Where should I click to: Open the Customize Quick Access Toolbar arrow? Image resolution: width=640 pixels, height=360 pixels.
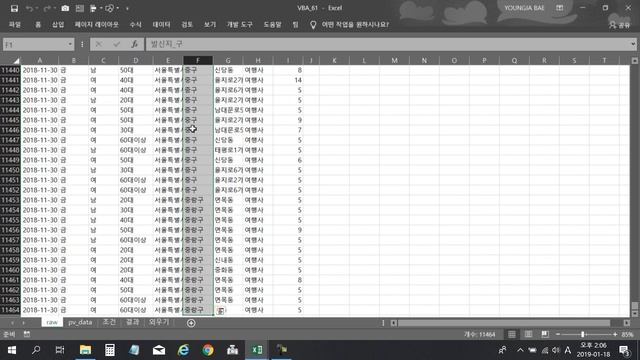(127, 8)
